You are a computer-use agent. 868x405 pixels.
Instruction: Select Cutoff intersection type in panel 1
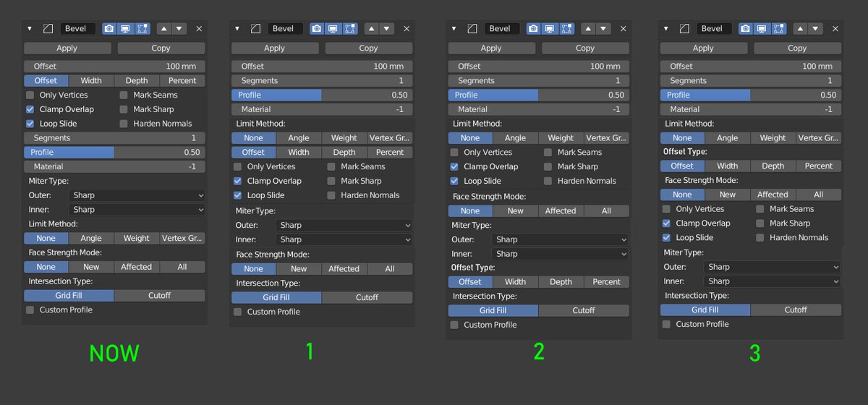[367, 297]
